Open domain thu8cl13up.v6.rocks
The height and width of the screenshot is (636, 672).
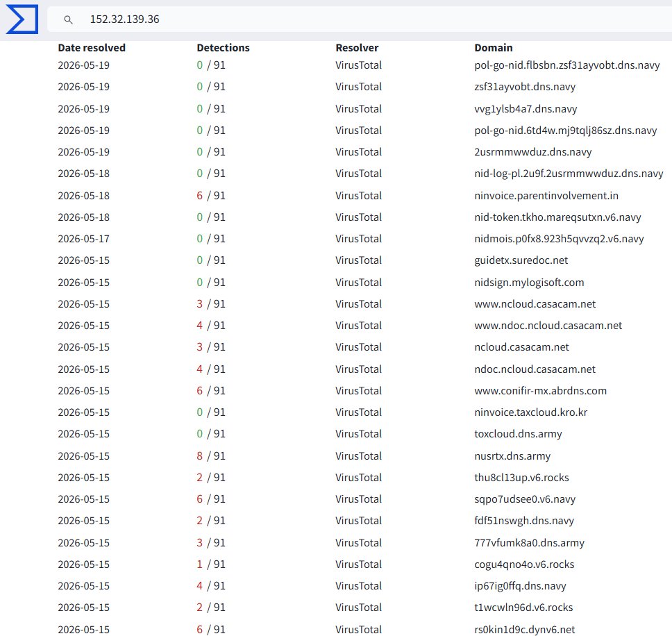pos(521,478)
